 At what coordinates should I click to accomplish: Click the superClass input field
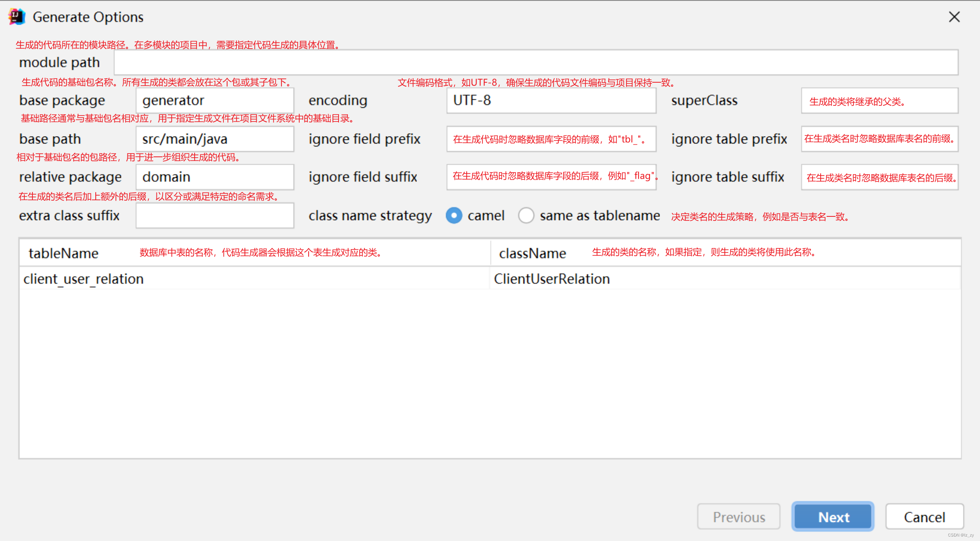pyautogui.click(x=879, y=100)
